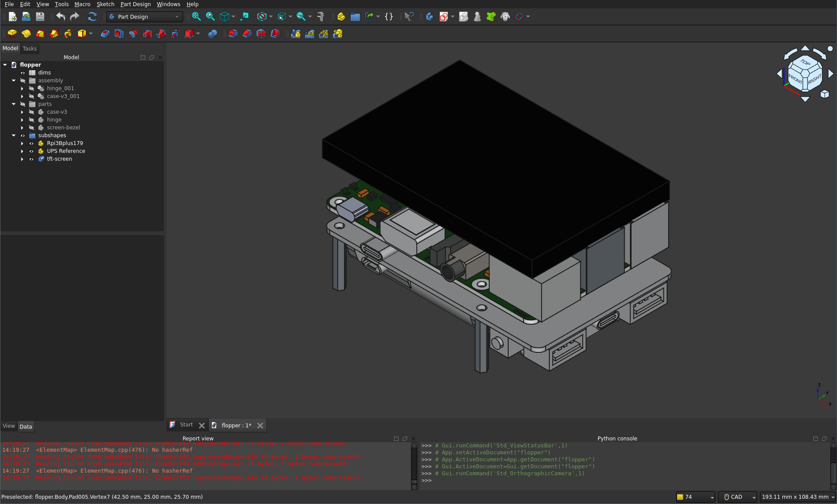Viewport: 837px width, 504px height.
Task: Create a new document
Action: tap(12, 17)
